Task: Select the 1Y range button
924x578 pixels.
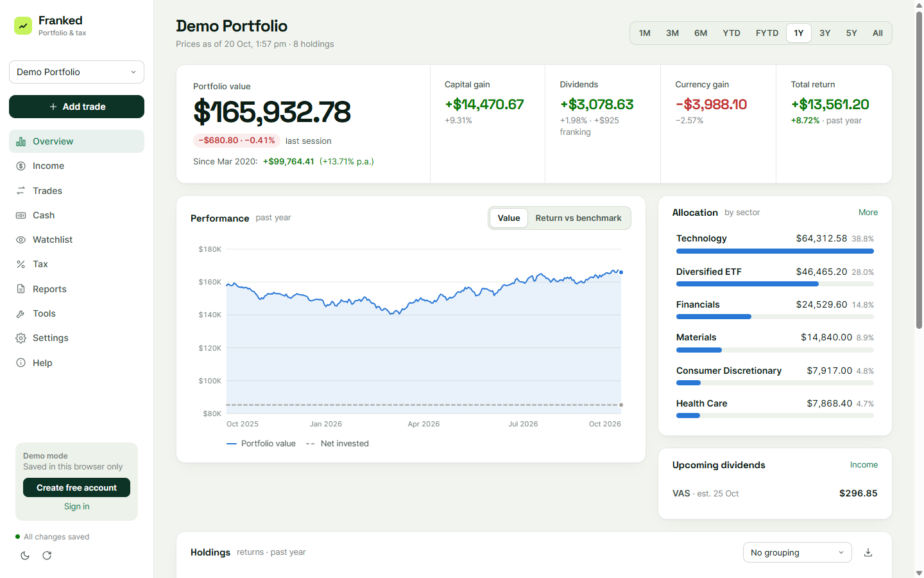Action: coord(799,33)
